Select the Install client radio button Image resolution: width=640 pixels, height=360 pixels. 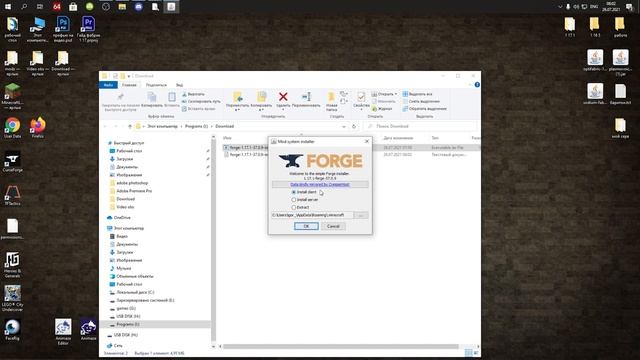[293, 192]
